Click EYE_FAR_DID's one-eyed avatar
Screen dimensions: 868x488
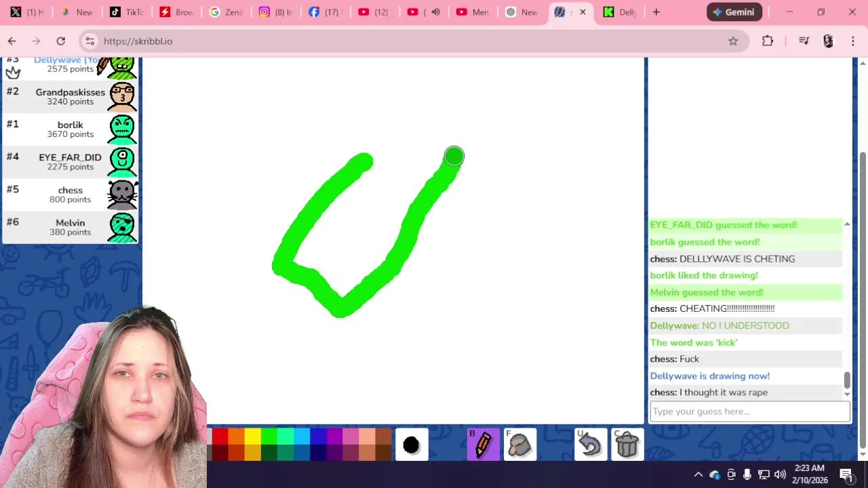tap(122, 161)
